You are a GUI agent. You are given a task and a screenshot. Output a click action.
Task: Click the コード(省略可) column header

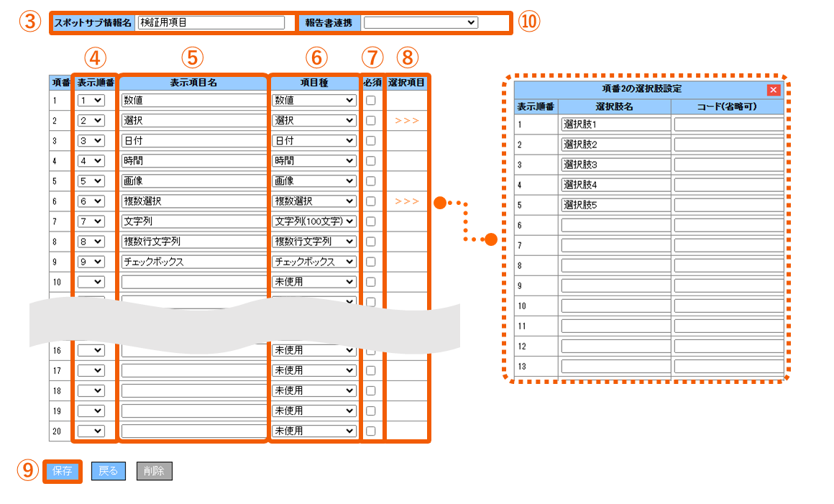[727, 107]
